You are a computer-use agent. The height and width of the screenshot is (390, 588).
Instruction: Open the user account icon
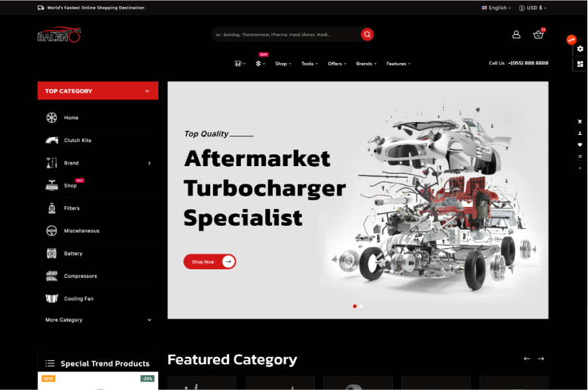pos(516,34)
